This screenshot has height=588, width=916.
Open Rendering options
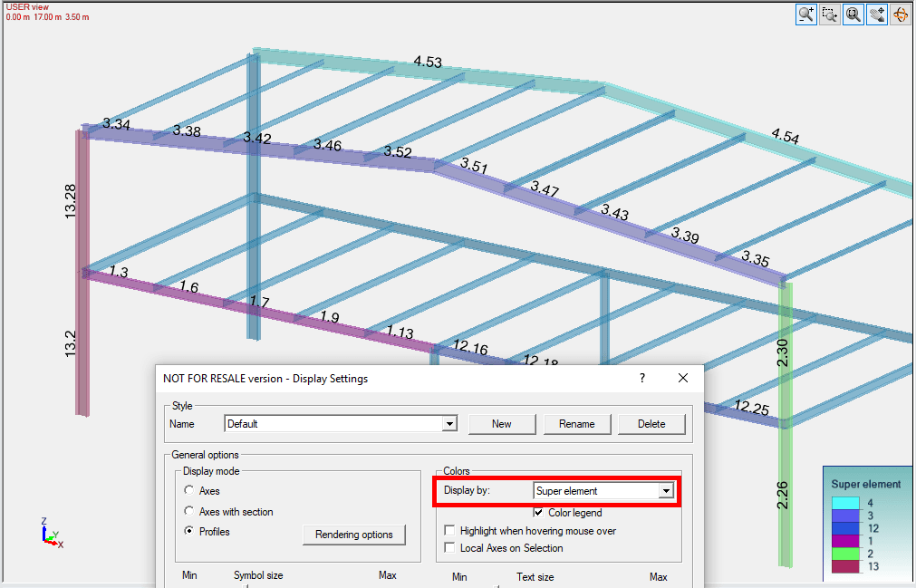[353, 535]
